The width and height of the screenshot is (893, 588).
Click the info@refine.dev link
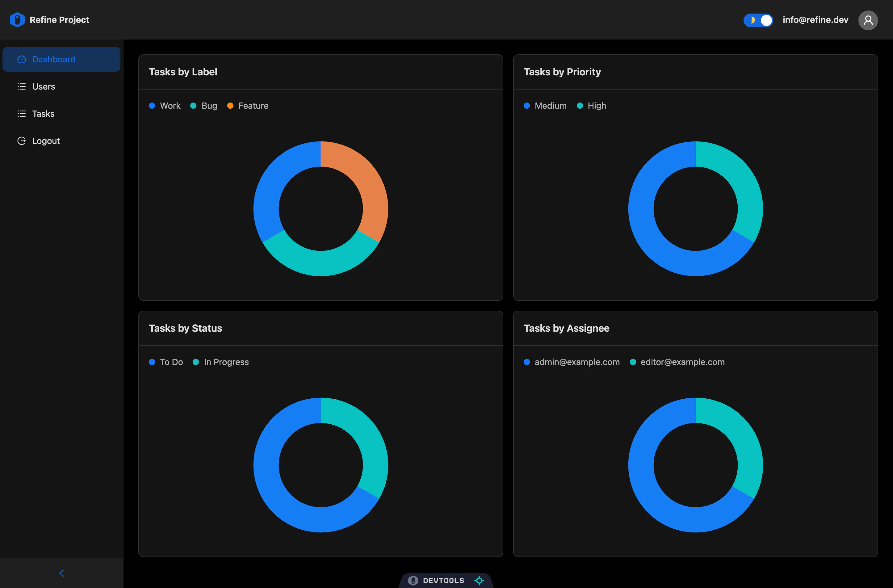pos(815,20)
